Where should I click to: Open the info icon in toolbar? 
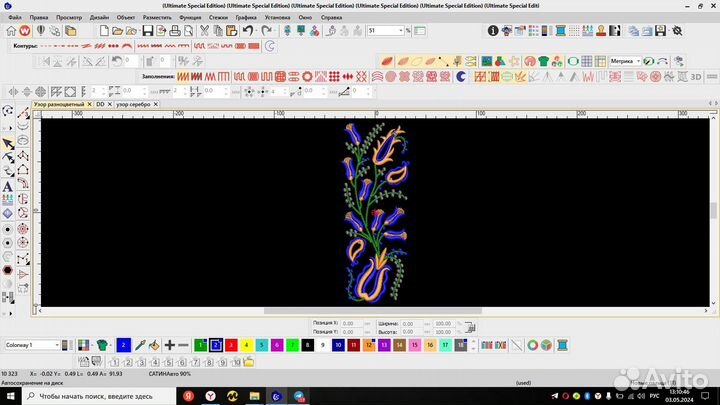coord(494,31)
